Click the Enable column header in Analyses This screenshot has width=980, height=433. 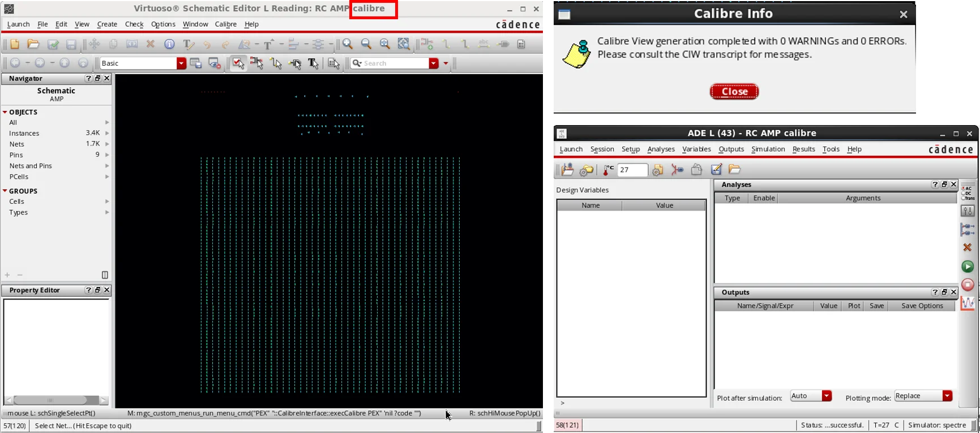pyautogui.click(x=764, y=198)
